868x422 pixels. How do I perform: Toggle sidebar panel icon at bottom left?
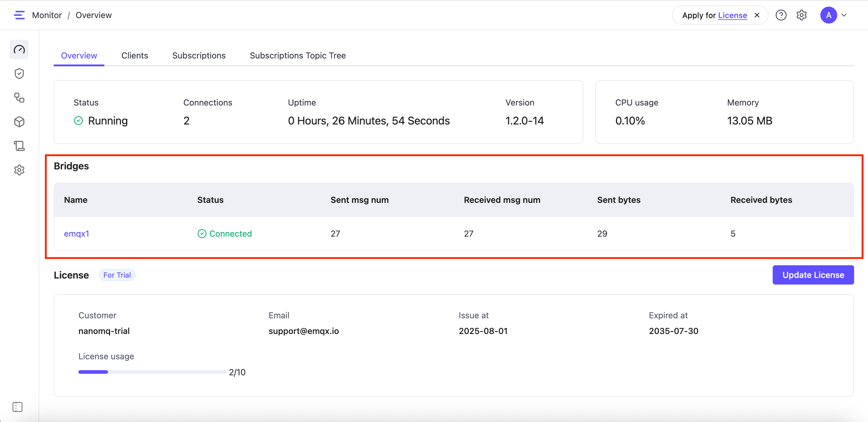[17, 407]
